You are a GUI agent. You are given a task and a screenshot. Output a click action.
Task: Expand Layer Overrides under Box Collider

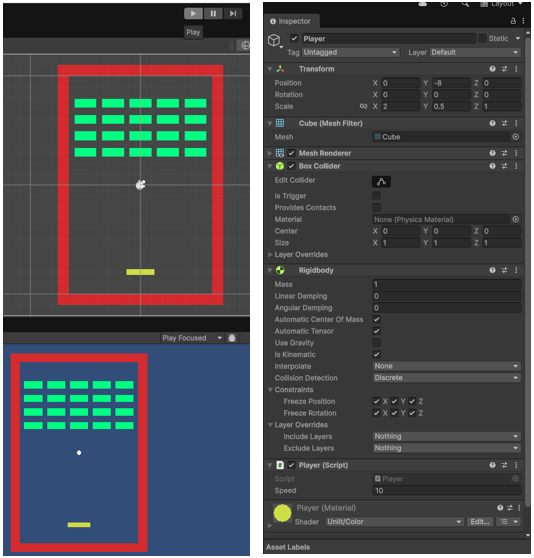270,254
